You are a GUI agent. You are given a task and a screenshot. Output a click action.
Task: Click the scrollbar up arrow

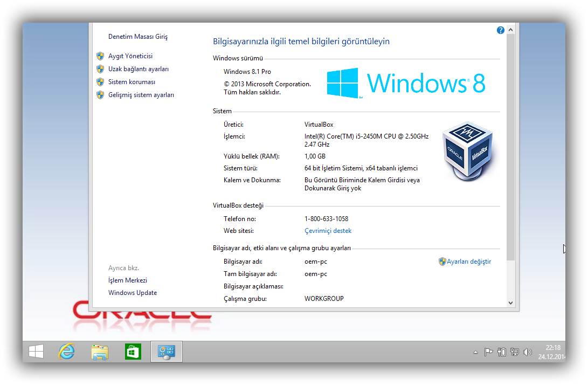(510, 30)
